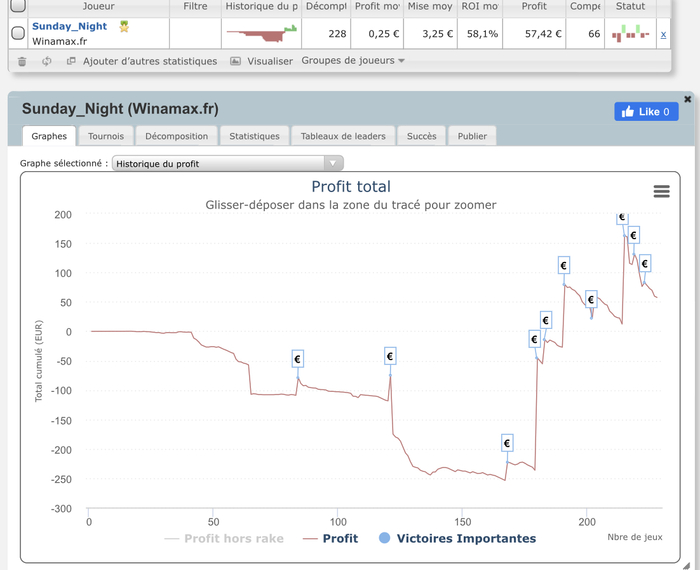700x570 pixels.
Task: Switch to the Tournois tab
Action: [x=106, y=136]
